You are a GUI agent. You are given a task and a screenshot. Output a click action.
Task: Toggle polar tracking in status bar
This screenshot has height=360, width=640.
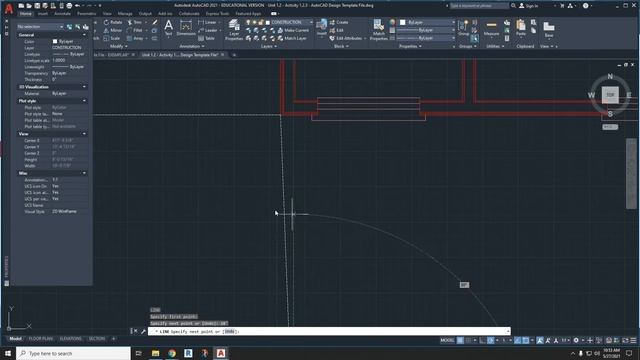point(491,340)
